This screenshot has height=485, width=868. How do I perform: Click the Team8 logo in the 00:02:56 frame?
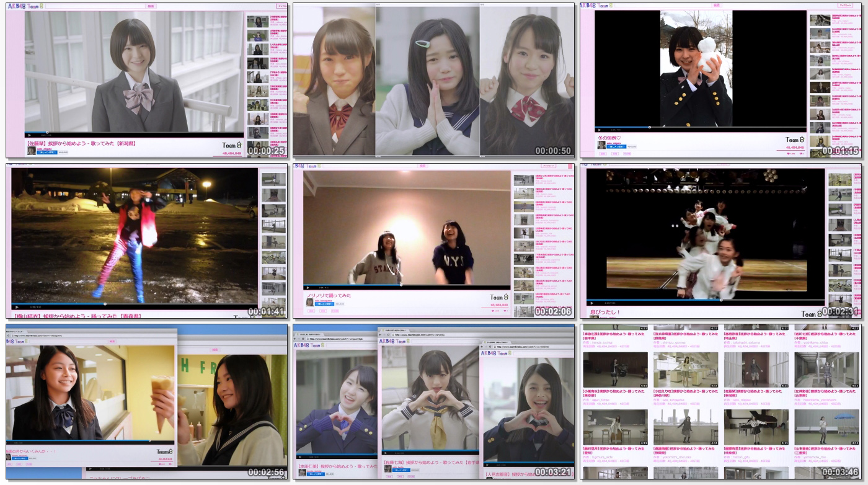point(165,452)
